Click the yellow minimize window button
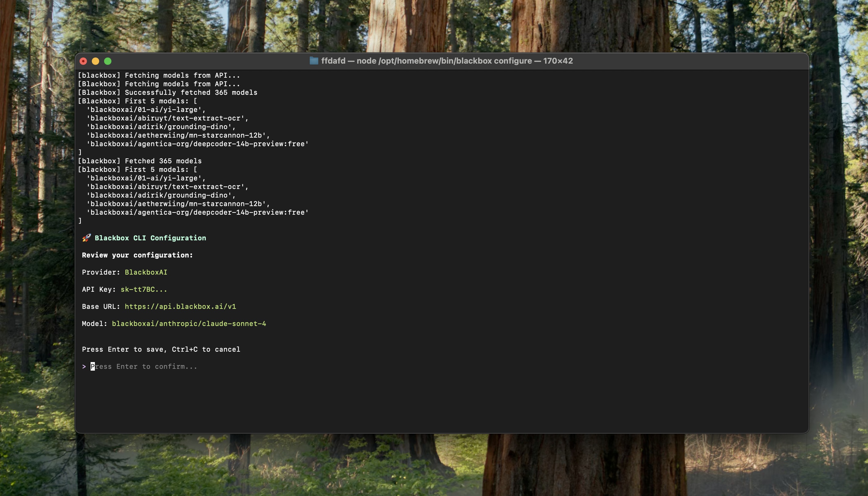Screen dimensions: 868x496 click(95, 61)
